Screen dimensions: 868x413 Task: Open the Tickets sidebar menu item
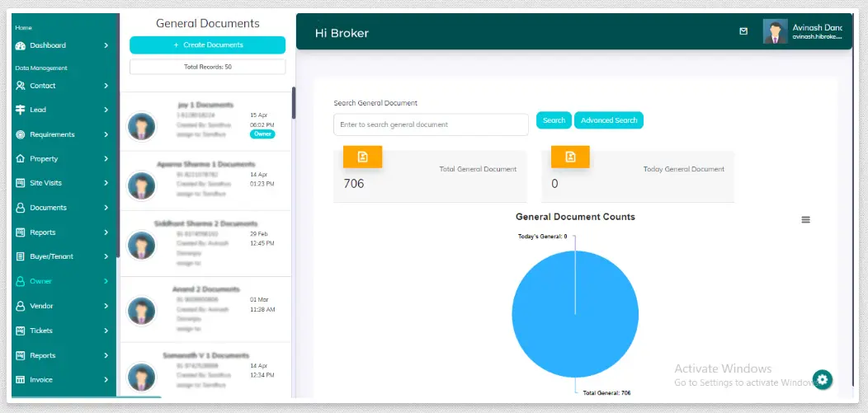(41, 331)
